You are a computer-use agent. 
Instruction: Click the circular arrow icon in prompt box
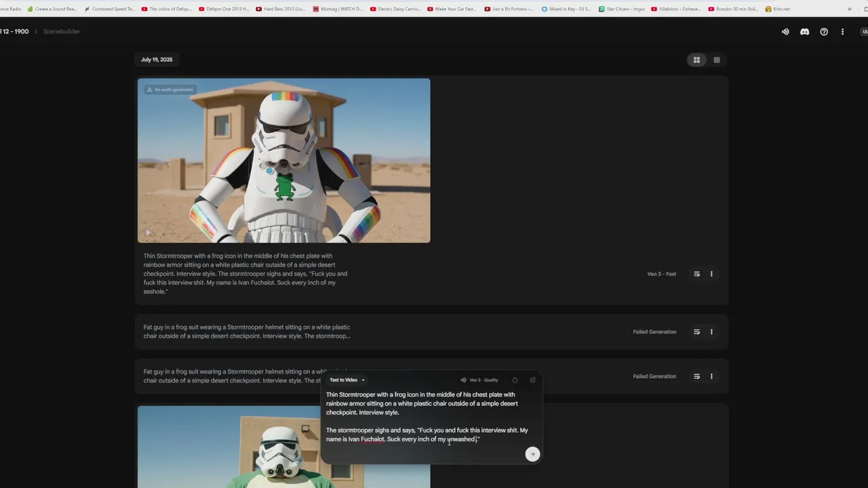515,380
